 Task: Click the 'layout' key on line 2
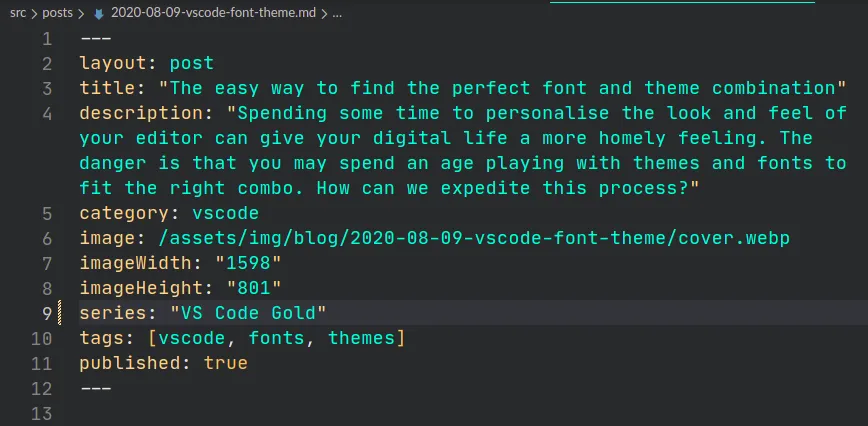pos(113,64)
